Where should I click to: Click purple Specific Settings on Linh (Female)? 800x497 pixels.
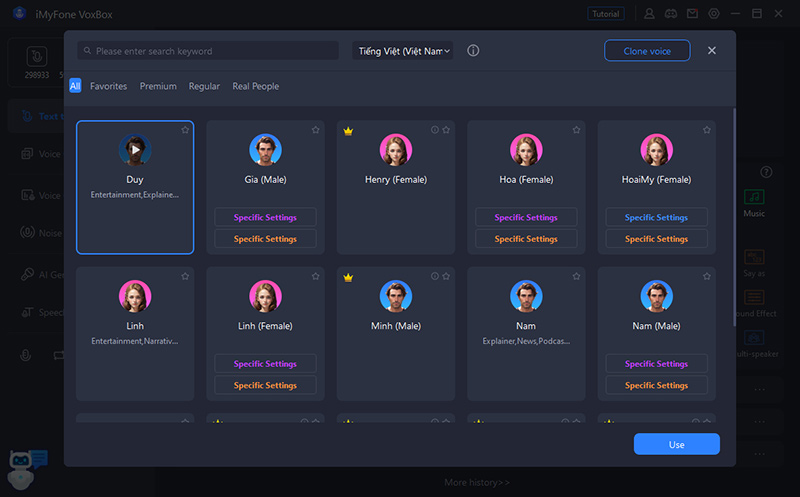[x=265, y=364]
